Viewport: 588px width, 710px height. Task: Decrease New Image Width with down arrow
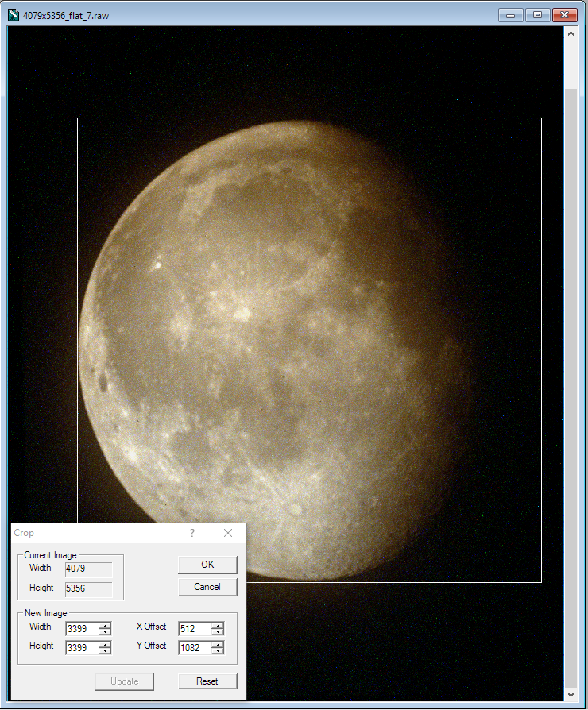click(105, 631)
